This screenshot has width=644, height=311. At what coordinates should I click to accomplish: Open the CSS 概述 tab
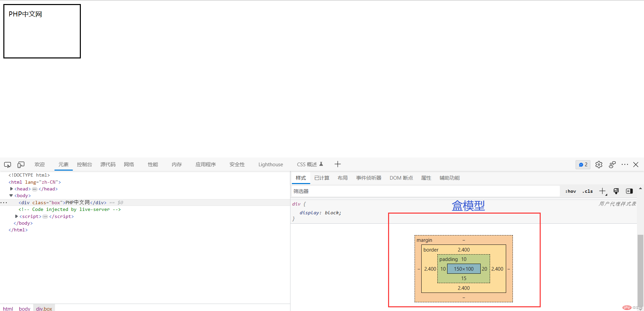[x=310, y=165]
